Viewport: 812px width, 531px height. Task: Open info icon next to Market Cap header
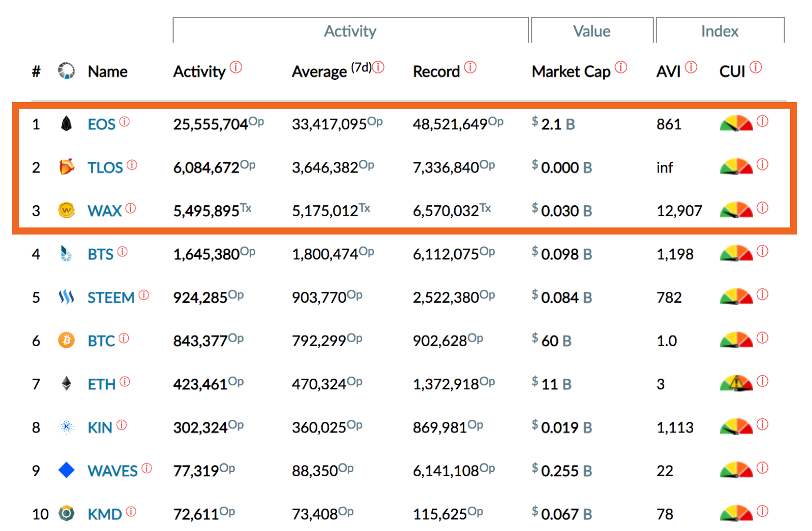point(621,67)
